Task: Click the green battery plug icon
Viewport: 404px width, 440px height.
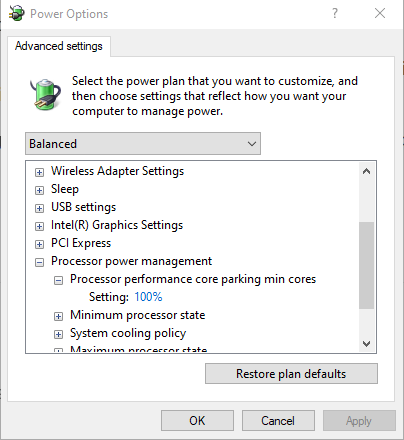Action: point(46,95)
